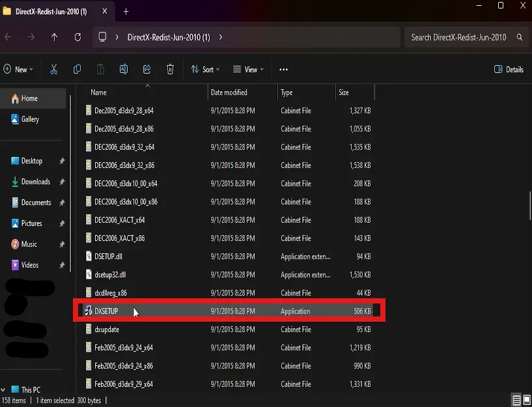Image resolution: width=532 pixels, height=407 pixels.
Task: Click the Delete trash can icon
Action: tap(170, 70)
